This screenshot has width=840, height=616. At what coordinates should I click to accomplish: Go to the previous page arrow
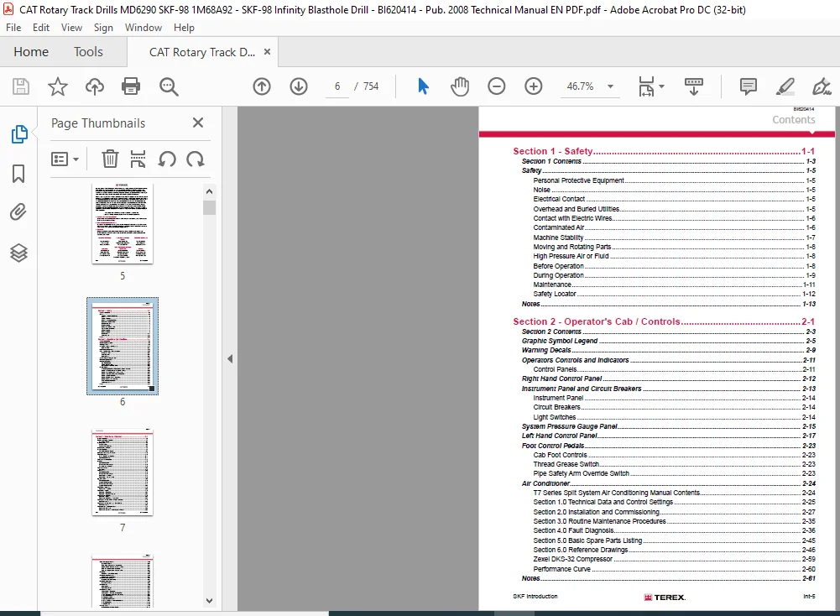(262, 86)
